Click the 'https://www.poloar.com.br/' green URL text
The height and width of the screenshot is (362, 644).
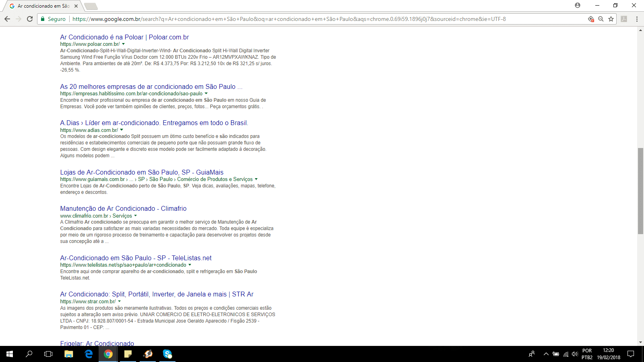coord(90,44)
